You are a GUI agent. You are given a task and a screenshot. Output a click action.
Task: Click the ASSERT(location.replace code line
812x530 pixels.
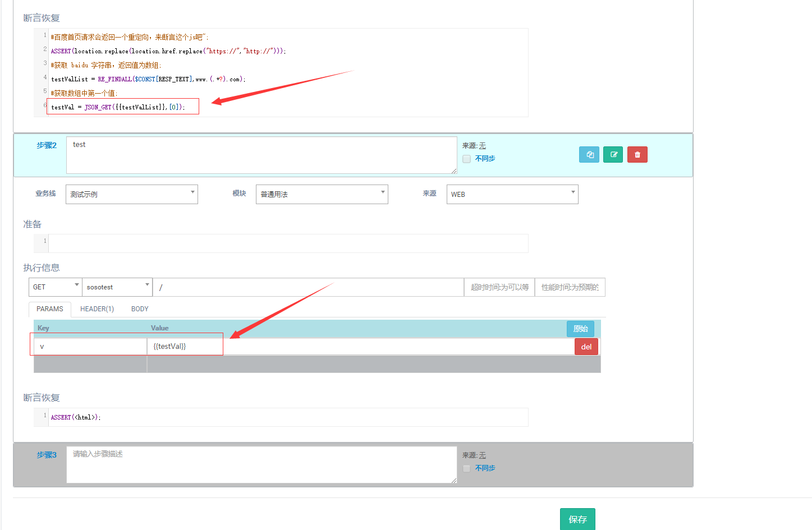[x=168, y=51]
